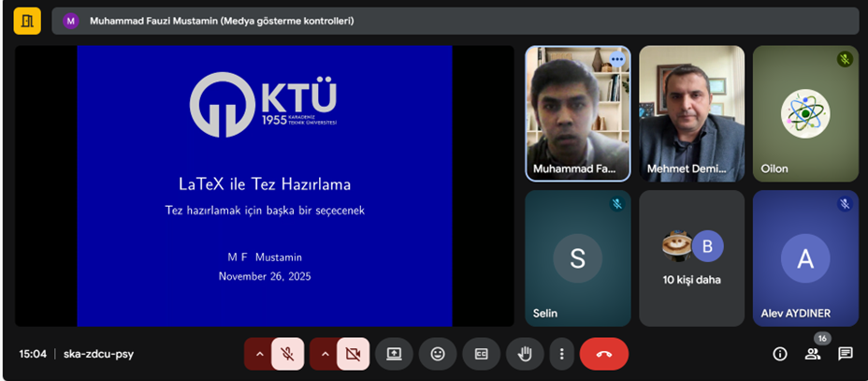Expand the video settings arrow beside camera
This screenshot has height=381, width=868.
point(325,354)
